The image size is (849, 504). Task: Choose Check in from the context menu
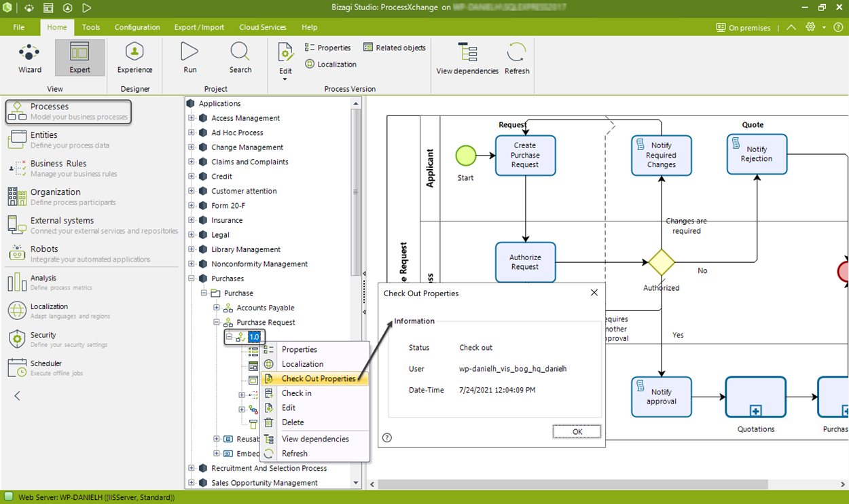[315, 393]
